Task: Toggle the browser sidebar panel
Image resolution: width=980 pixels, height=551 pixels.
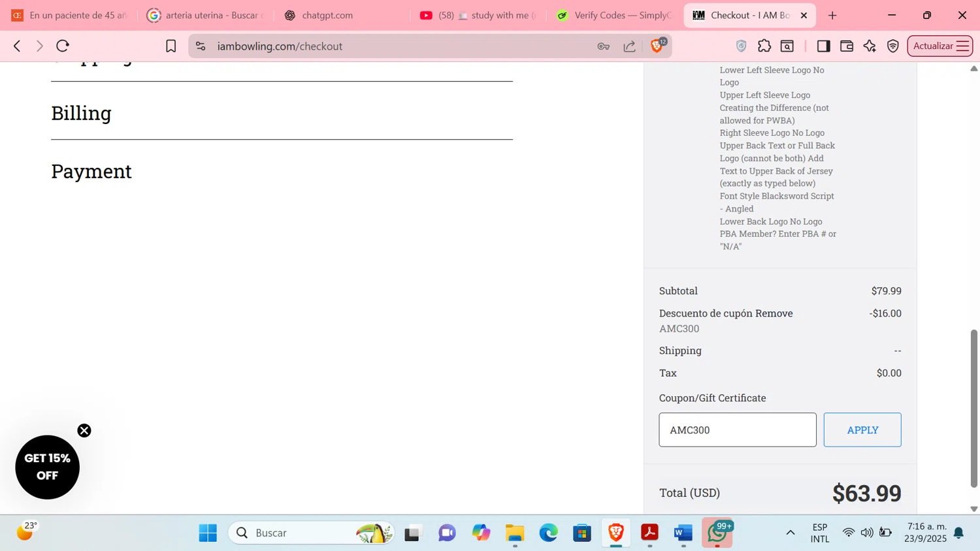Action: pos(823,46)
